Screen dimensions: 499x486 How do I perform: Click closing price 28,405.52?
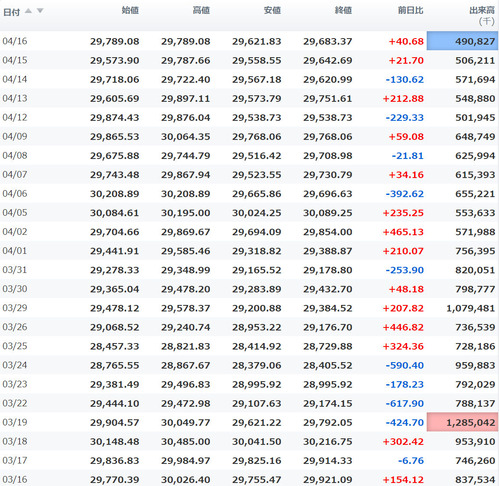click(328, 365)
